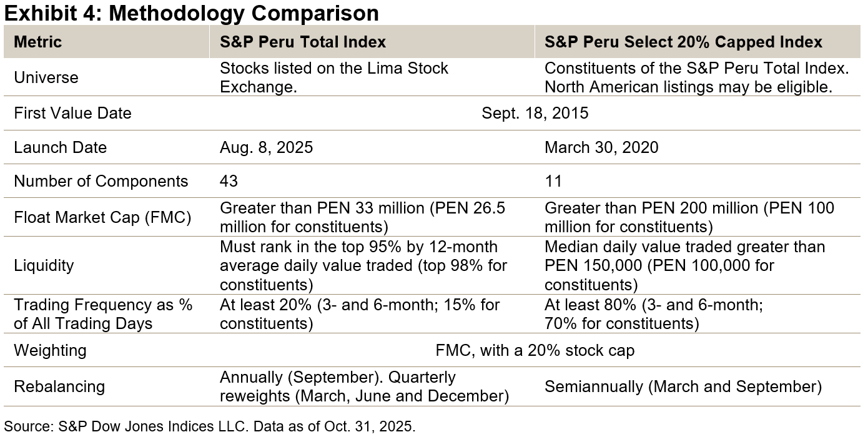Viewport: 868px width, 437px height.
Task: Select the Metric column header
Action: coord(37,42)
